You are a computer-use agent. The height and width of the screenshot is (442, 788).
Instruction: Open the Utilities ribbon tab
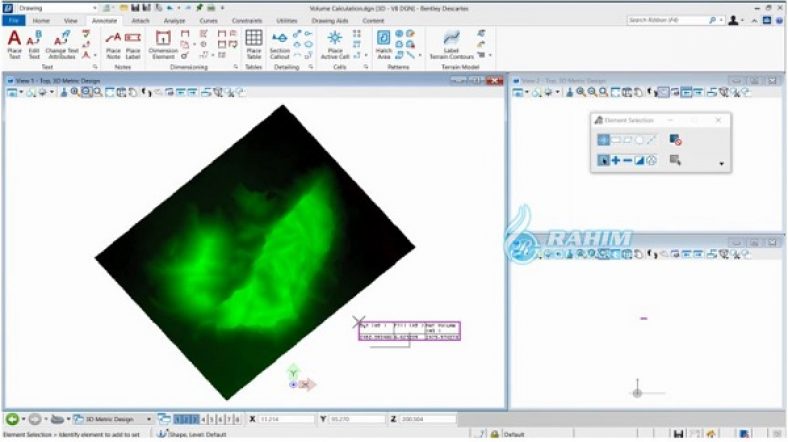(286, 21)
